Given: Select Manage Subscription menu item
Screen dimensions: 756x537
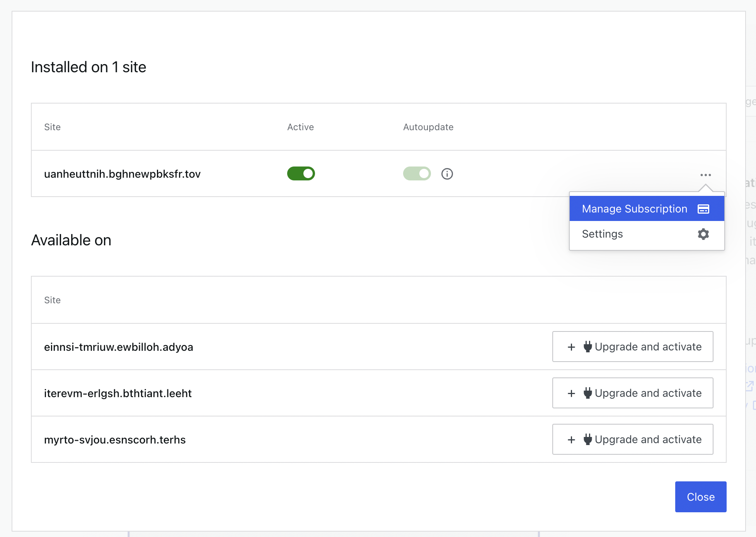Looking at the screenshot, I should click(x=634, y=209).
